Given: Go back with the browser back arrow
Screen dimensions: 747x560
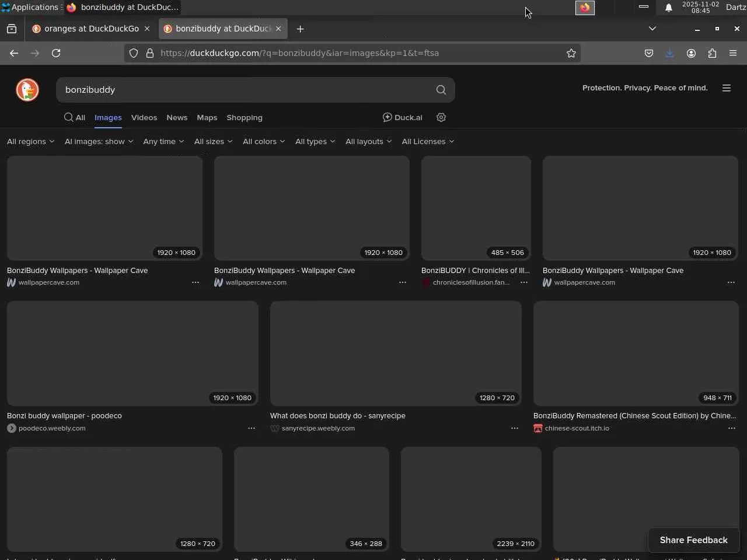Looking at the screenshot, I should (x=14, y=53).
